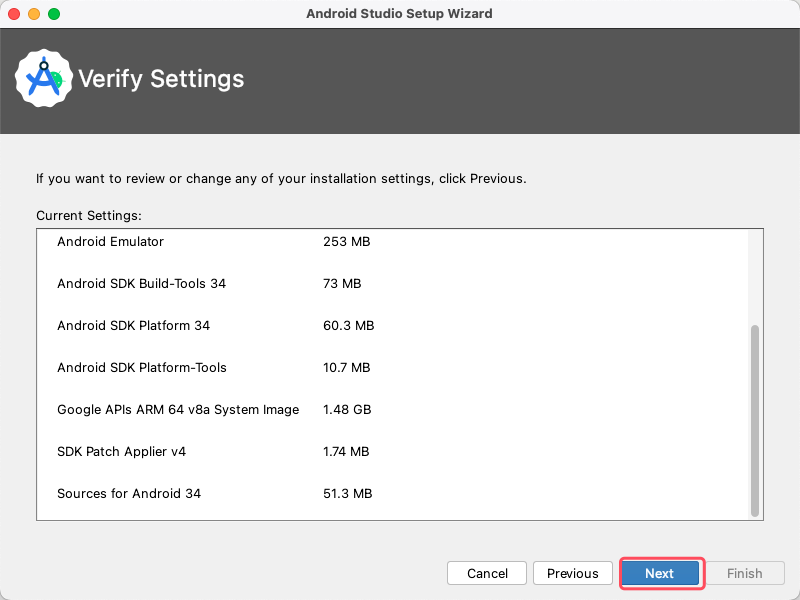Click the 60.3 MB size value
Viewport: 800px width, 600px height.
coord(348,326)
